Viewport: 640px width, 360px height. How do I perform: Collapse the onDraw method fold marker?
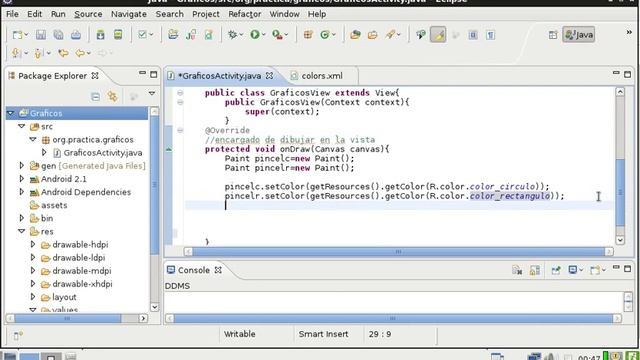180,130
